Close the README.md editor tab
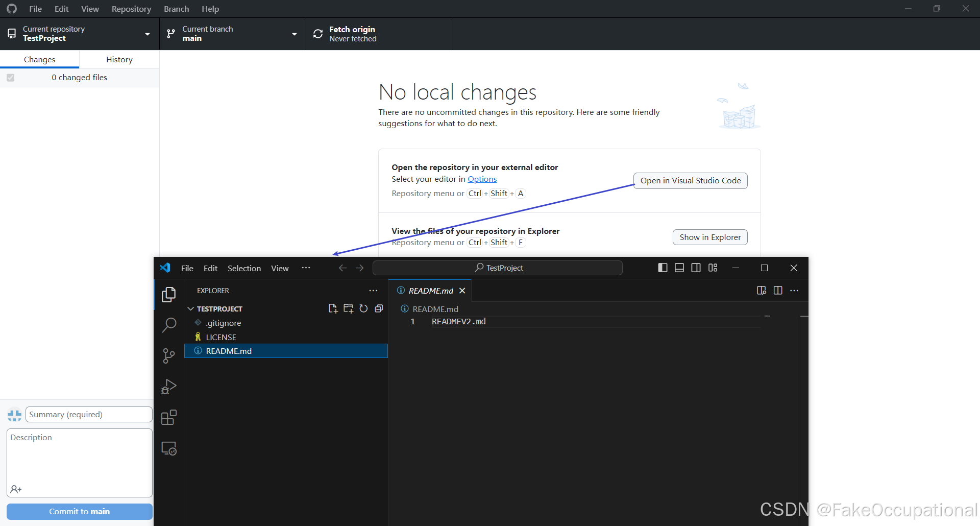 462,291
